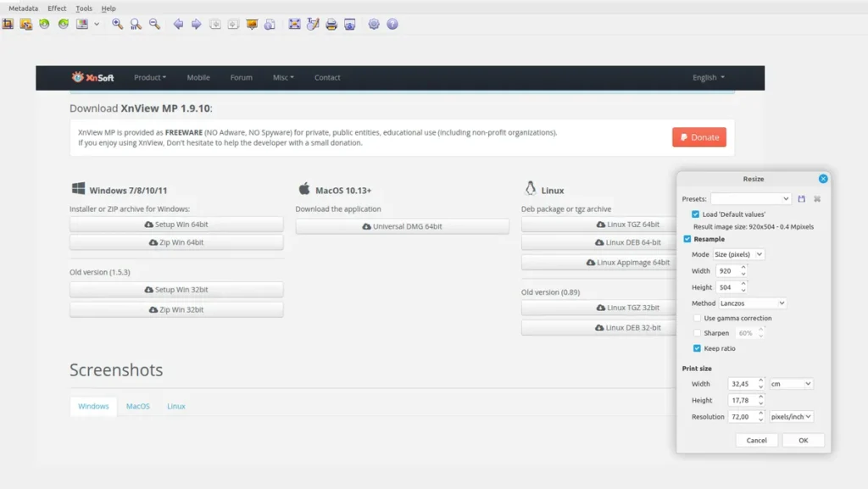Click Setup Win 64bit download button

(x=176, y=224)
